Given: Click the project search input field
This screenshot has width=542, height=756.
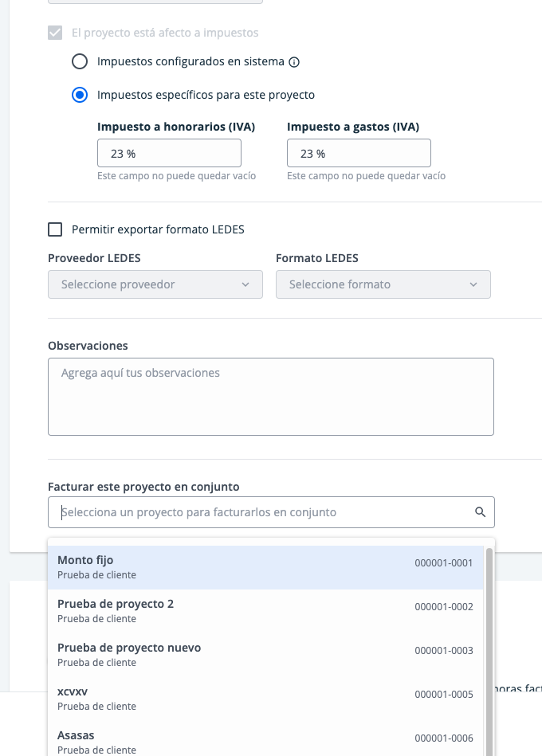Looking at the screenshot, I should pyautogui.click(x=271, y=512).
